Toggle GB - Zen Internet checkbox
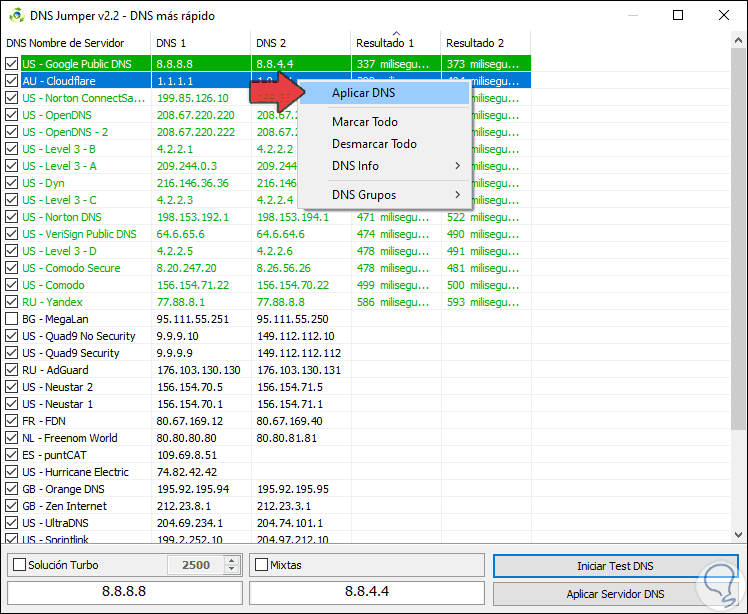This screenshot has width=748, height=614. click(x=11, y=506)
